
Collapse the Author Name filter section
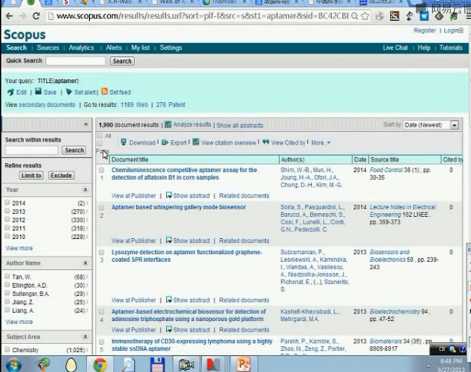coord(85,263)
